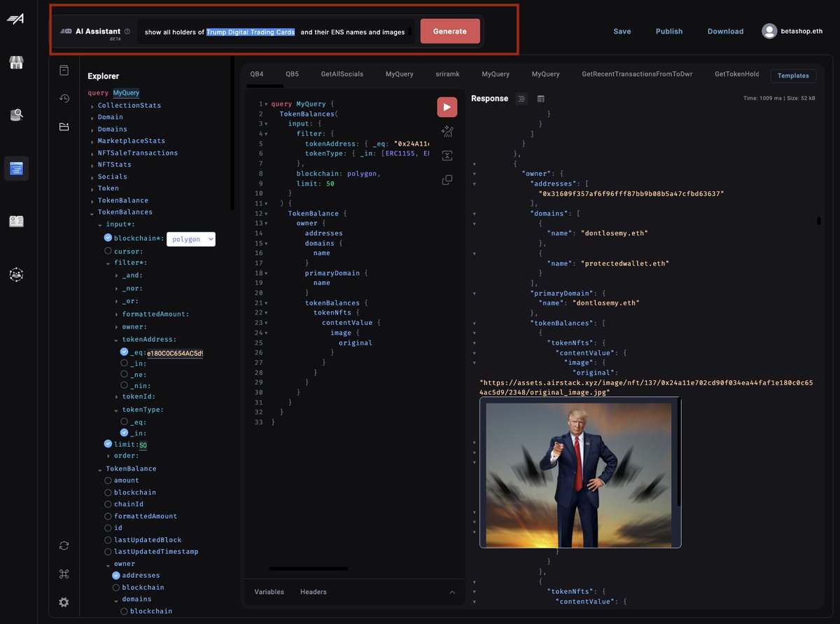Uncheck tokenAddress _eq filter
The image size is (840, 624).
(125, 352)
